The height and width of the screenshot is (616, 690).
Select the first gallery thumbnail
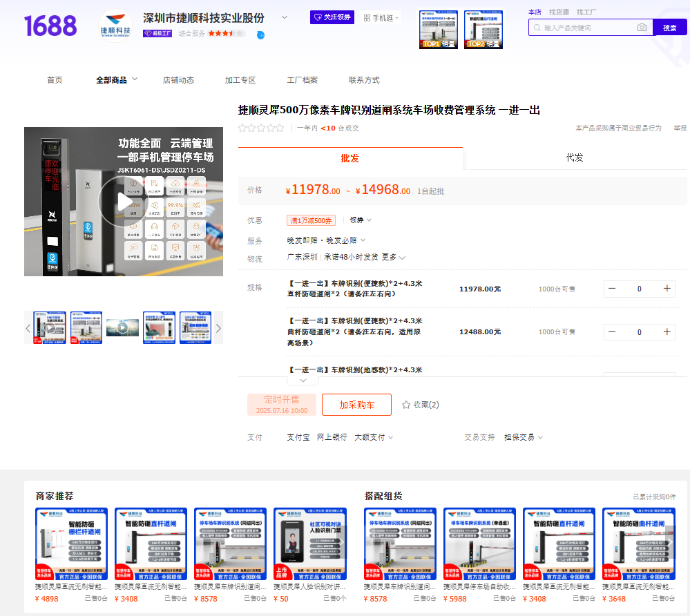[50, 328]
